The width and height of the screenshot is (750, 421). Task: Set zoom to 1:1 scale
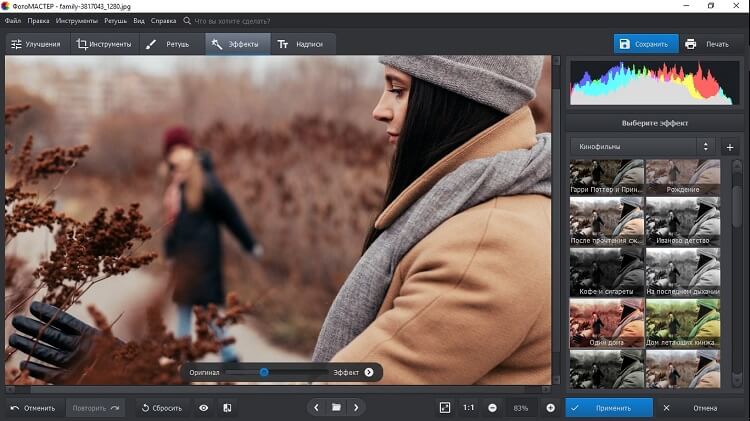[468, 408]
